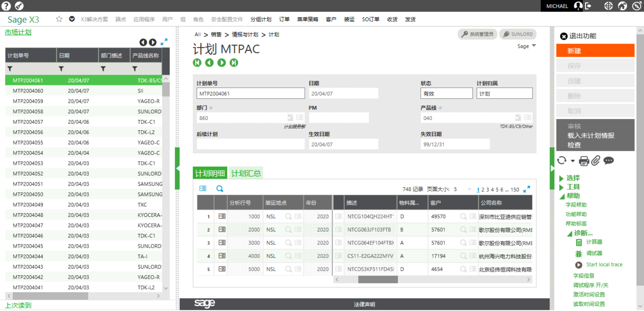Go to grid page 2
Image resolution: width=644 pixels, height=311 pixels.
[x=483, y=190]
